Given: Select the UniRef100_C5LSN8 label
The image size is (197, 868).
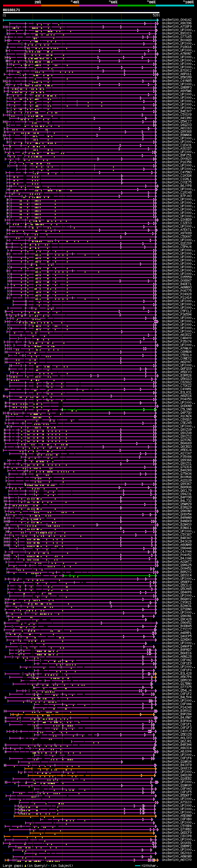Looking at the screenshot, I should [x=177, y=410].
